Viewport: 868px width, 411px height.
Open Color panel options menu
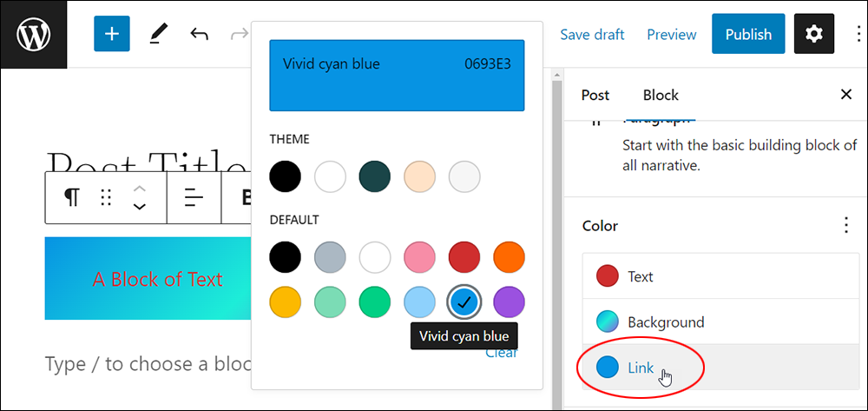(845, 225)
